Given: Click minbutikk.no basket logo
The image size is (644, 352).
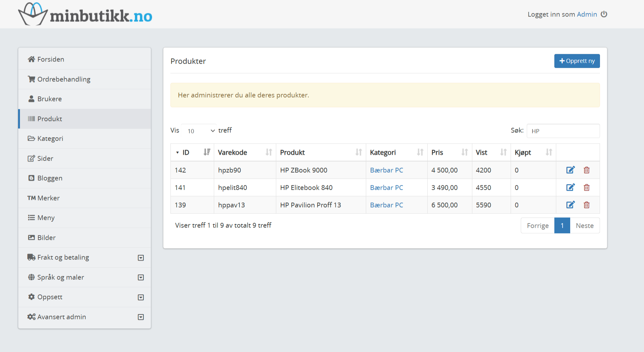Looking at the screenshot, I should click(33, 14).
